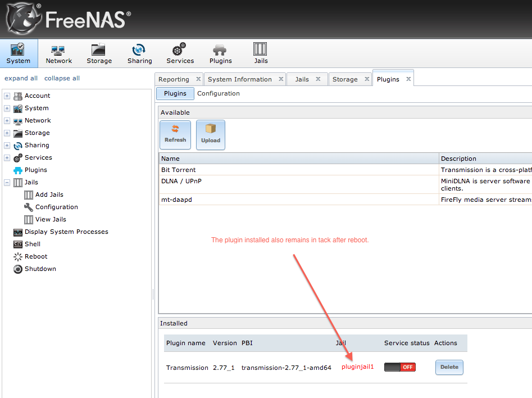Click the pluginjail1 jail link
The width and height of the screenshot is (532, 398).
[x=357, y=367]
